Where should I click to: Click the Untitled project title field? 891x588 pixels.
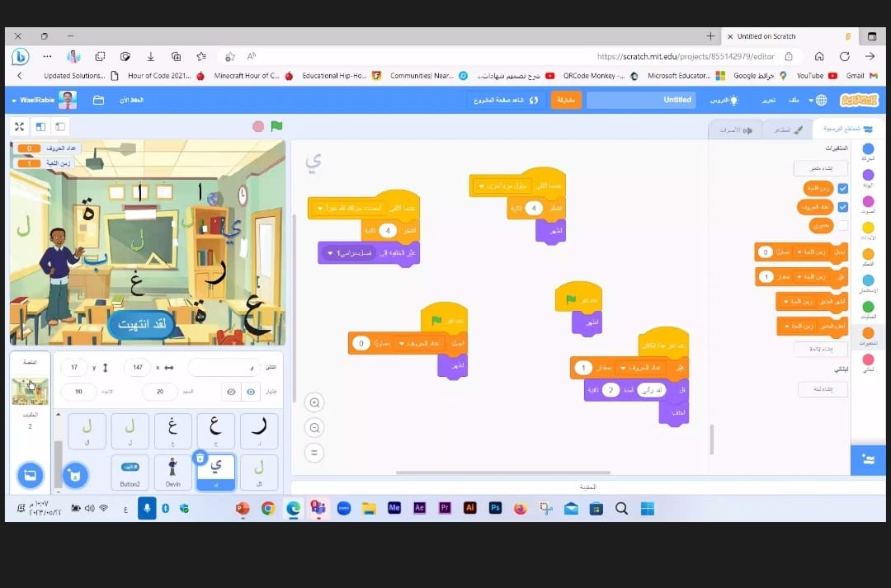point(642,100)
